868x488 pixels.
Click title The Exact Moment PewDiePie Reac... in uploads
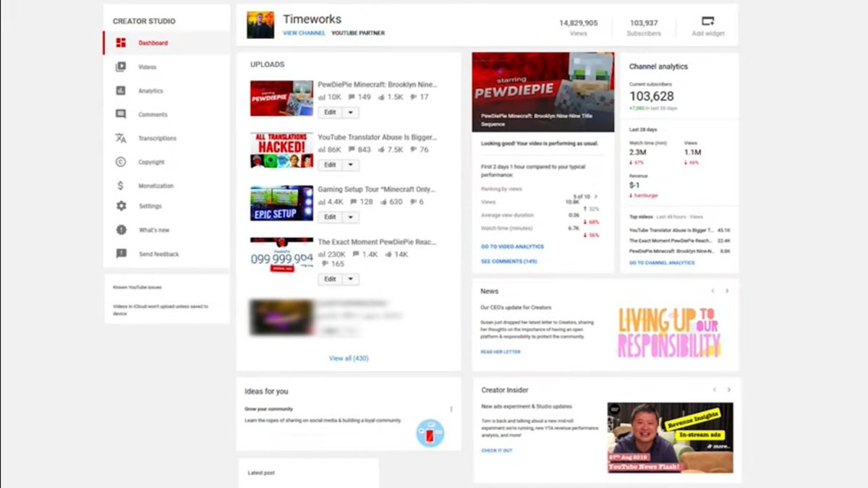pyautogui.click(x=377, y=242)
